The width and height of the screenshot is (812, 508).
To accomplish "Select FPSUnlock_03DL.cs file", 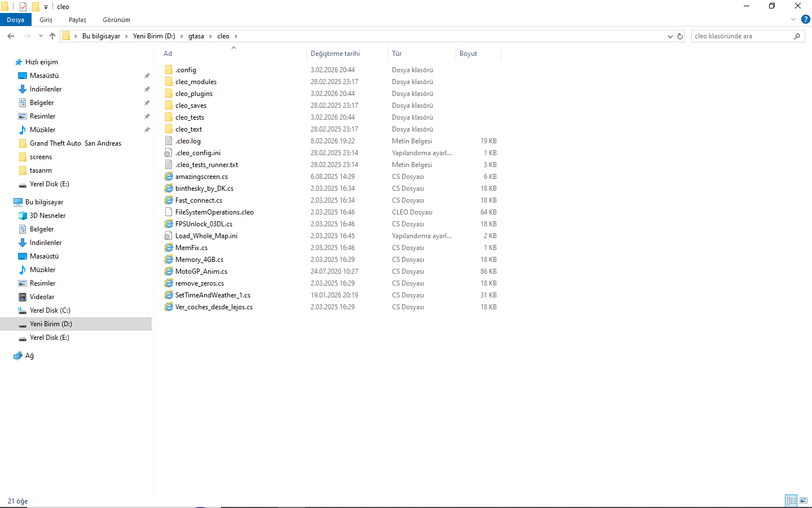I will coord(204,224).
